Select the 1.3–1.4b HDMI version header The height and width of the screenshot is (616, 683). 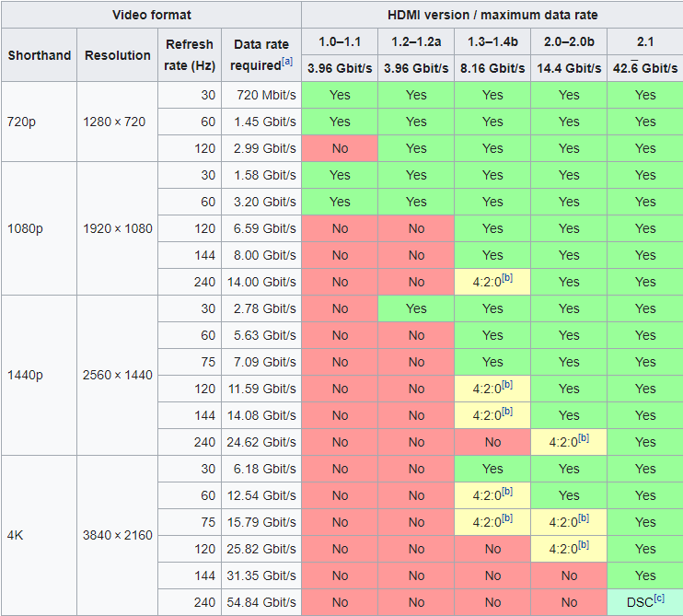(x=492, y=41)
